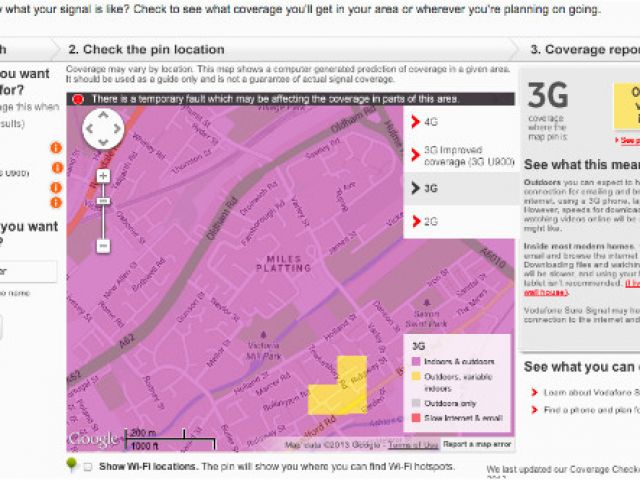The width and height of the screenshot is (640, 480).
Task: Click the red chevron beside 2G
Action: tap(416, 221)
